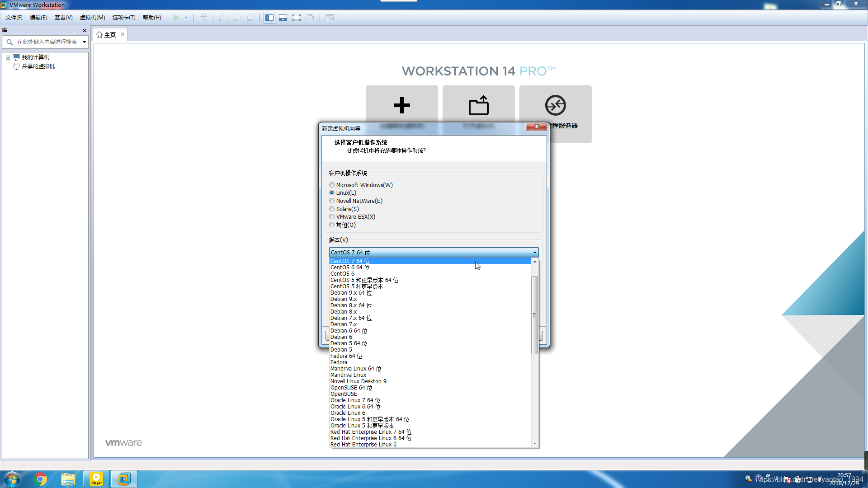Choose CentOS 6 64 位 from the version list

click(430, 267)
